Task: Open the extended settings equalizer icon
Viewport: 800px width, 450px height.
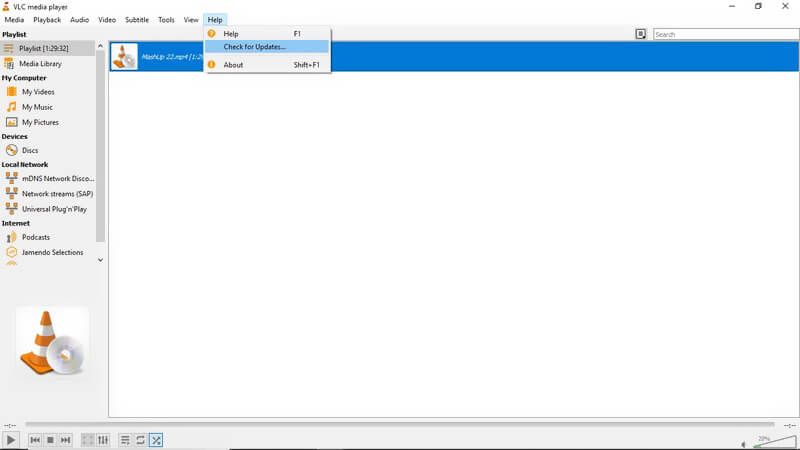Action: 103,440
